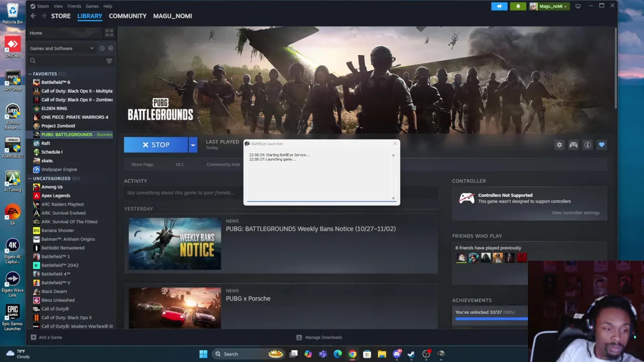Open PUBG Store Page tab

[142, 164]
